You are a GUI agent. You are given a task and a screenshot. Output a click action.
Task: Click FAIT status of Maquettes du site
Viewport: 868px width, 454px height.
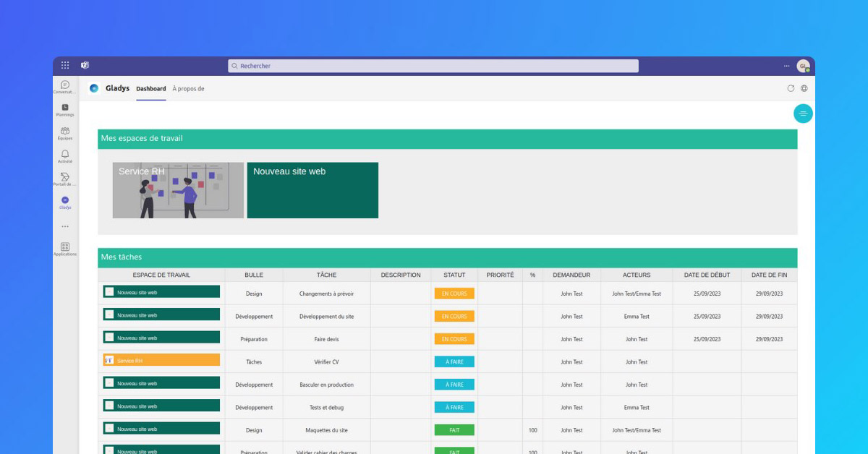click(454, 430)
